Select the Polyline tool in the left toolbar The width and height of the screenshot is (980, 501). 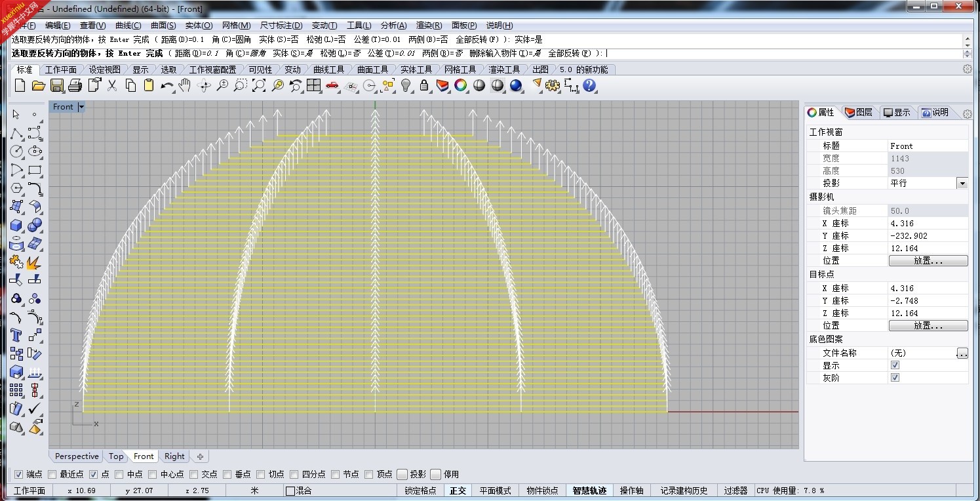tap(16, 134)
